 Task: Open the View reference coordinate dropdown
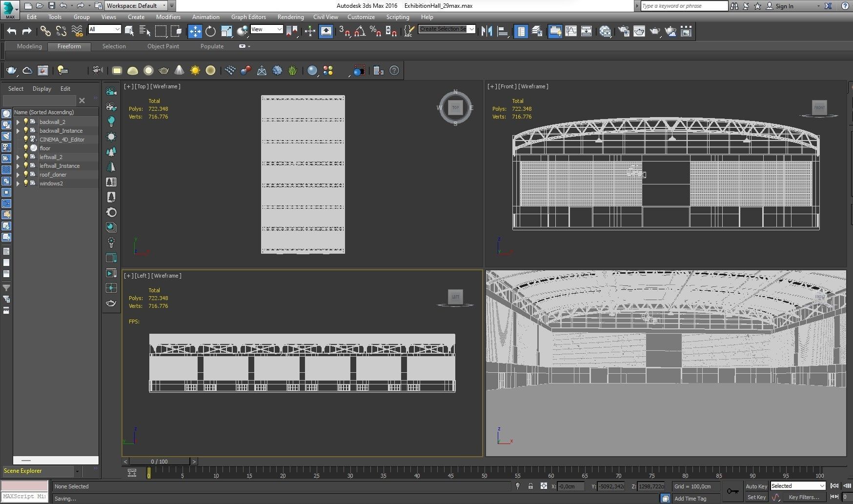point(266,29)
